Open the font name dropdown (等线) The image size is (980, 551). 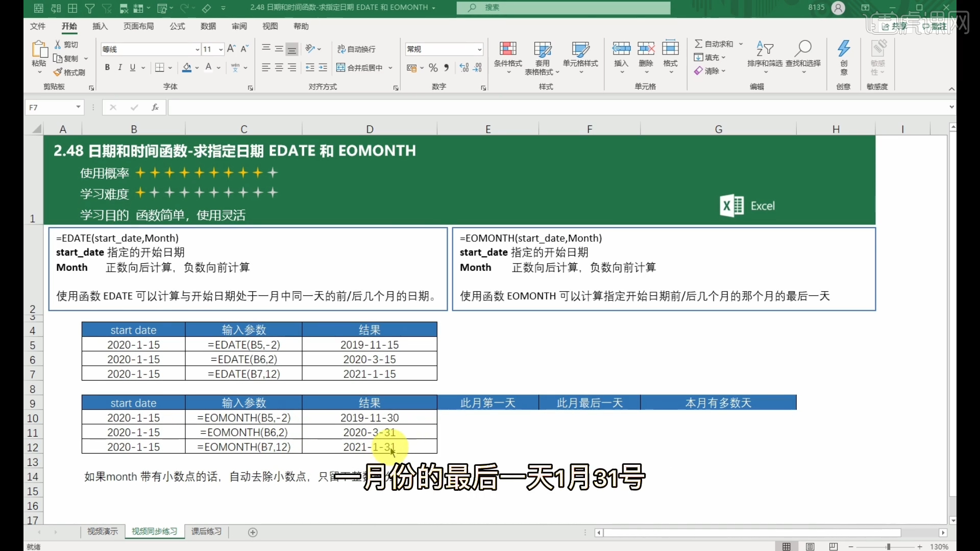pos(198,49)
